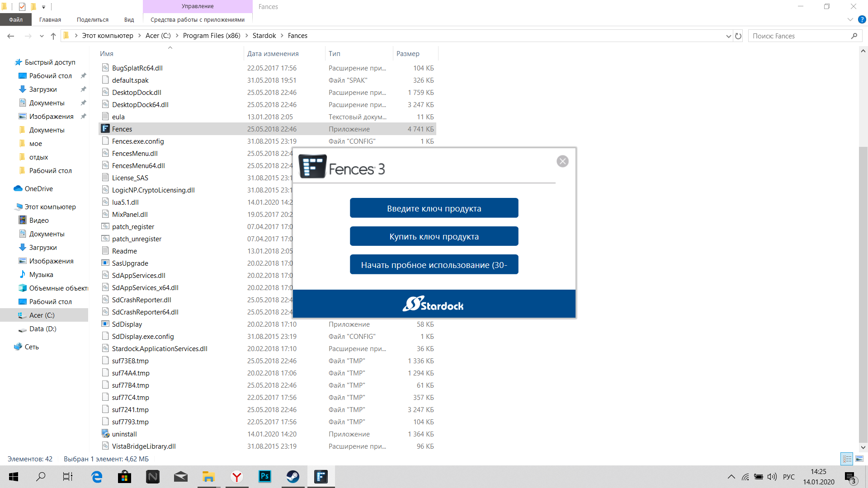Switch to details list view icon

coord(847,459)
